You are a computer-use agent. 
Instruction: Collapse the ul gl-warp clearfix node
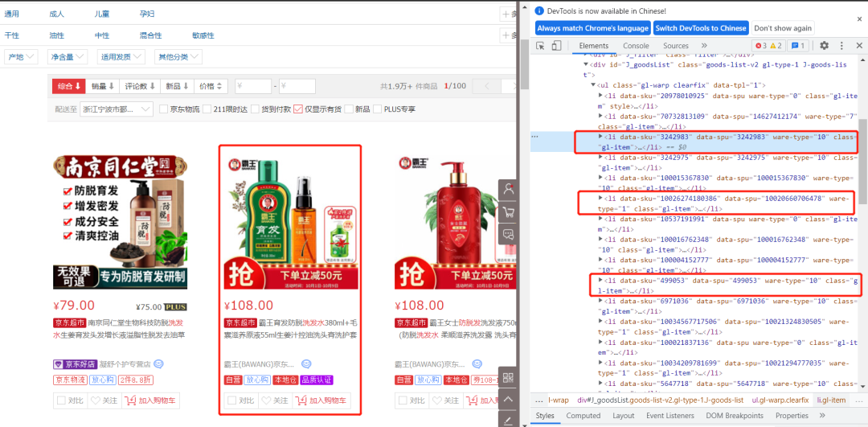594,85
